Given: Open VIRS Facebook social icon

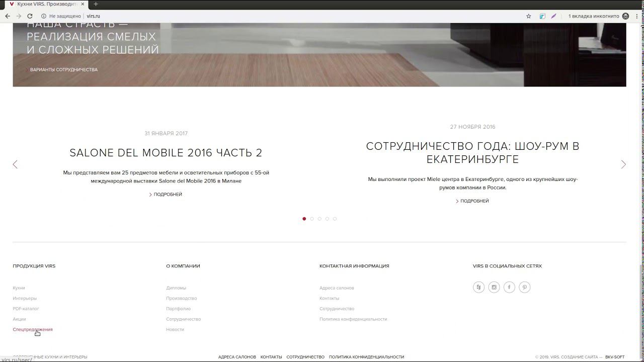Looking at the screenshot, I should [x=509, y=287].
